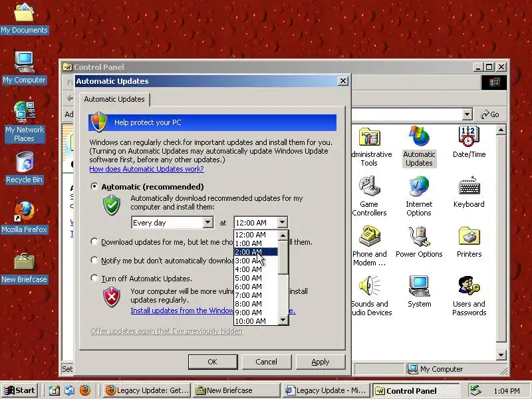Open the System icon in Control Panel

[x=420, y=291]
